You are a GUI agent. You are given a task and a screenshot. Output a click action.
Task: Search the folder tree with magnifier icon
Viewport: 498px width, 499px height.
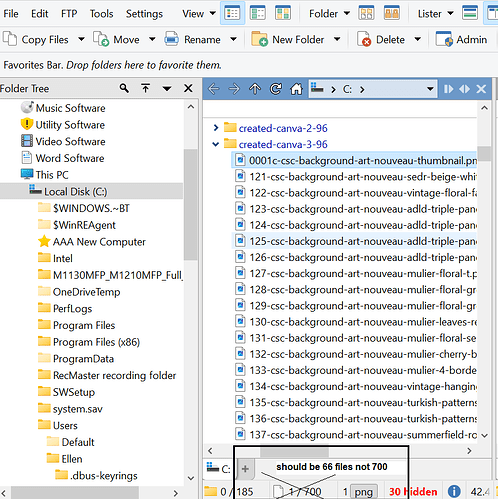pyautogui.click(x=124, y=88)
